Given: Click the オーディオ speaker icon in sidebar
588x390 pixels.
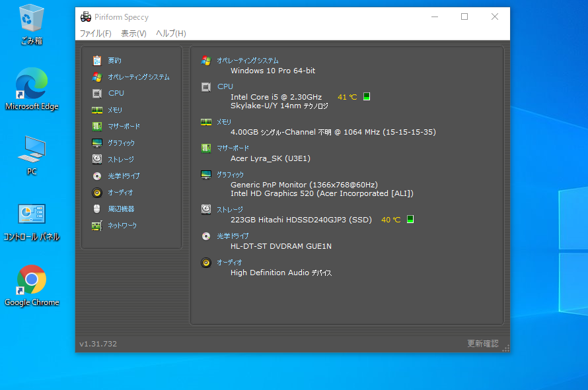Looking at the screenshot, I should coord(97,193).
